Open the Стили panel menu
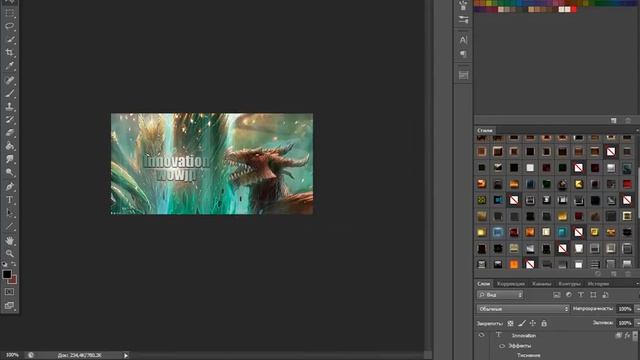Image resolution: width=640 pixels, height=360 pixels. (637, 131)
